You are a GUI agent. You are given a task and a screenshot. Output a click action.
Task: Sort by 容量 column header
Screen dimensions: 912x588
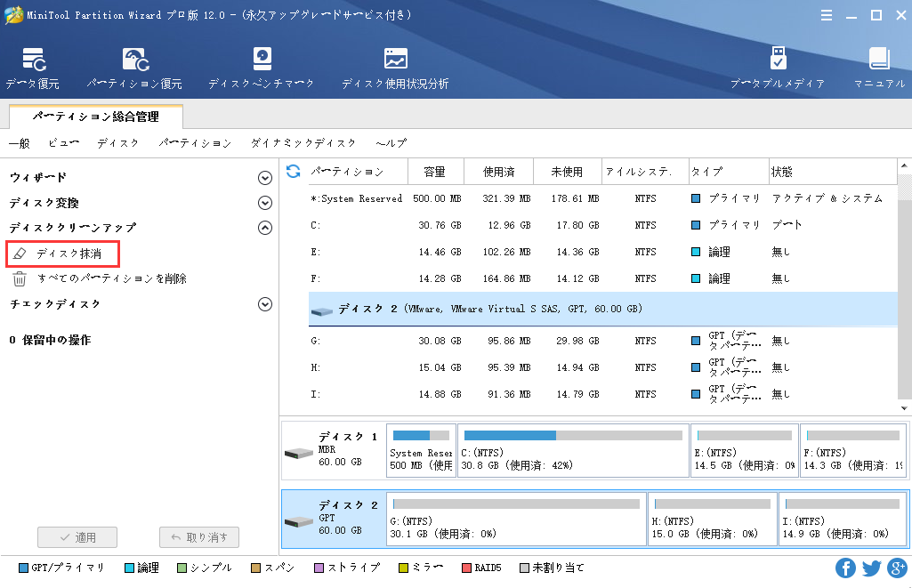click(435, 172)
